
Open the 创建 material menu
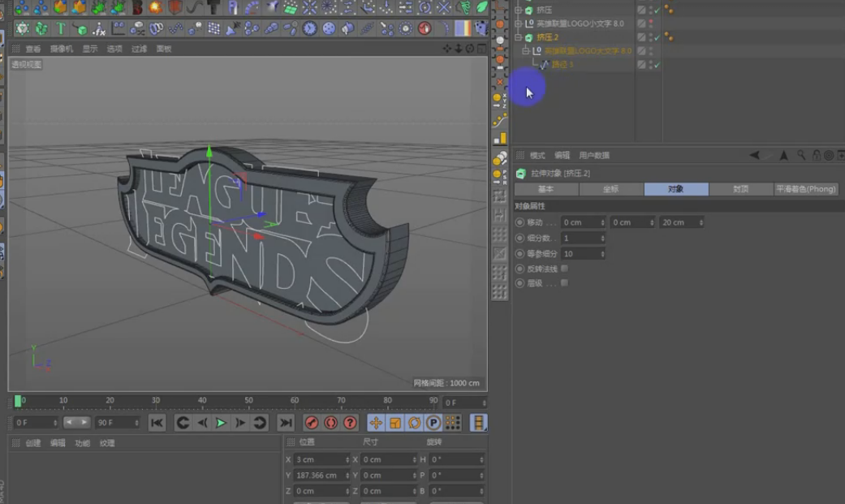click(x=33, y=443)
